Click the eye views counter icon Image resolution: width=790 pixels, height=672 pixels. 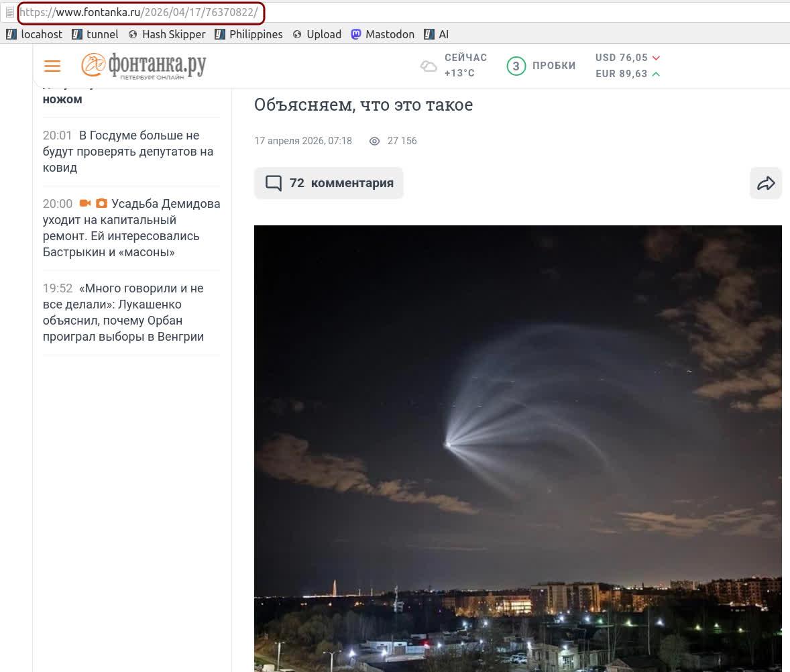[x=375, y=141]
